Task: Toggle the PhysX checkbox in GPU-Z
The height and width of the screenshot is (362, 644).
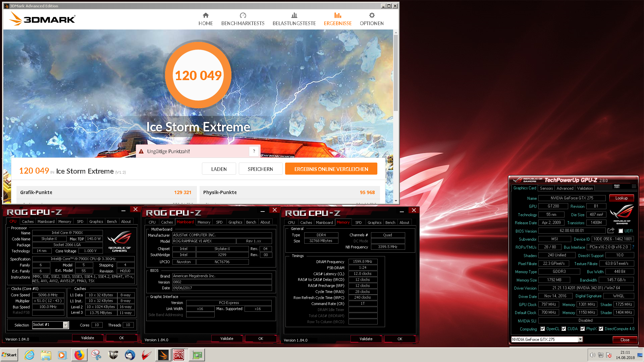Action: 583,329
